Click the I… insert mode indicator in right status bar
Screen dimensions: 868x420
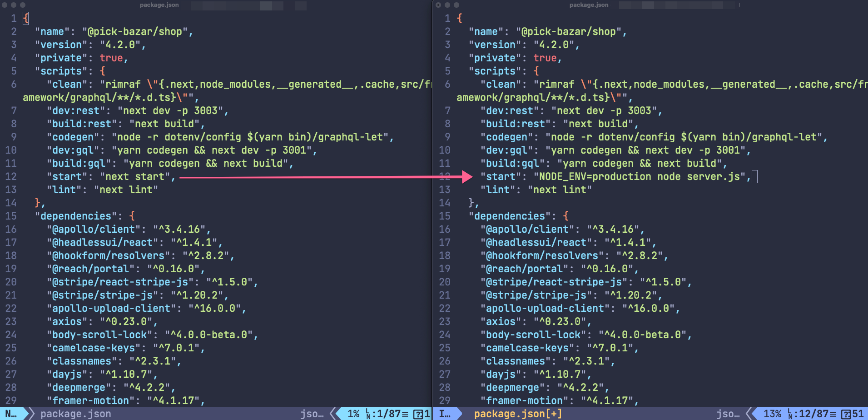(x=445, y=414)
